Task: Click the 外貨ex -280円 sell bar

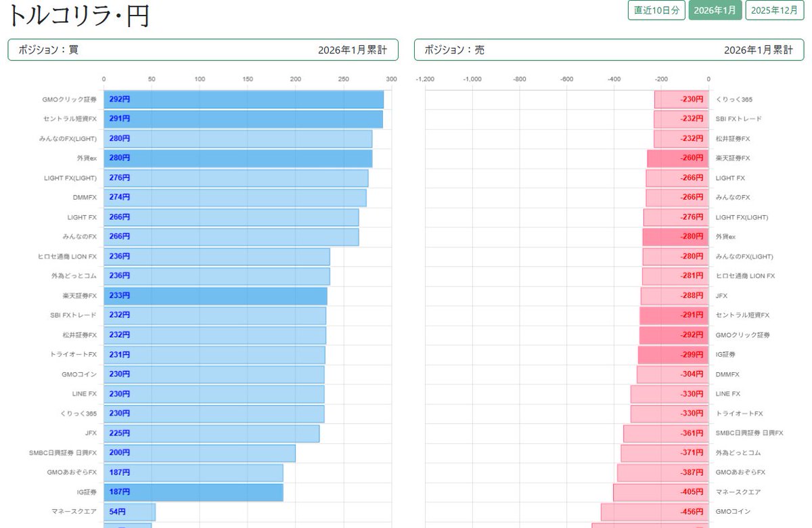Action: (x=675, y=237)
